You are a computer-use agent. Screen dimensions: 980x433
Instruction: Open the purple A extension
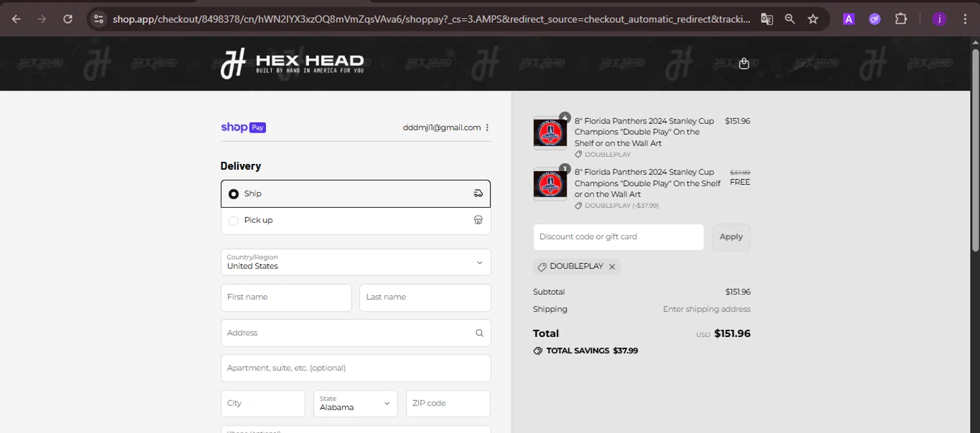point(849,19)
